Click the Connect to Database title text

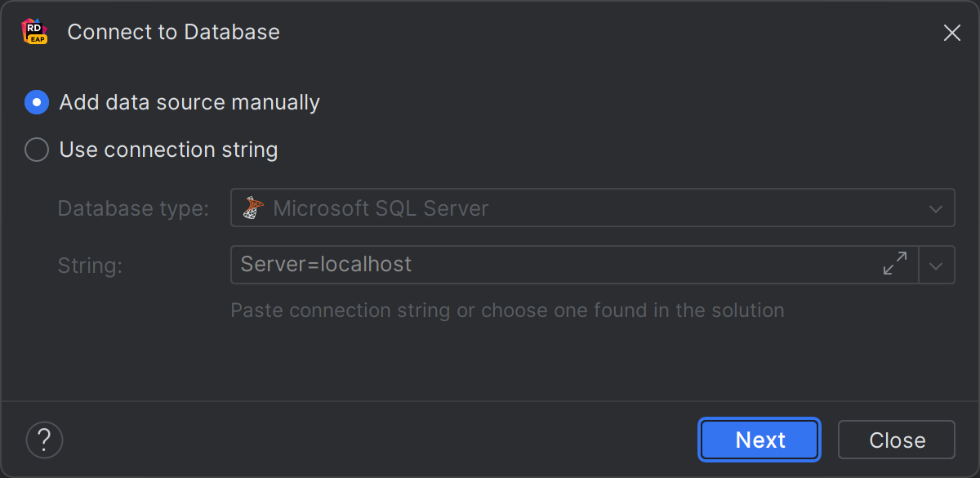[173, 32]
